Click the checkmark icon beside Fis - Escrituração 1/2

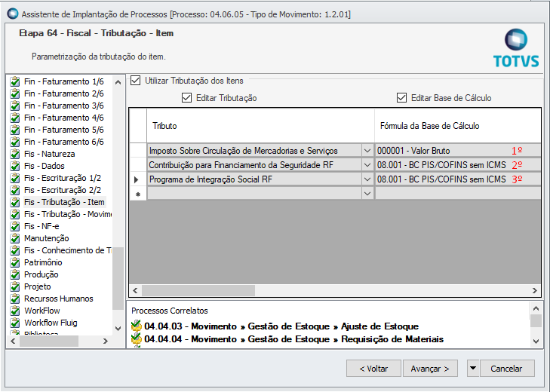15,178
